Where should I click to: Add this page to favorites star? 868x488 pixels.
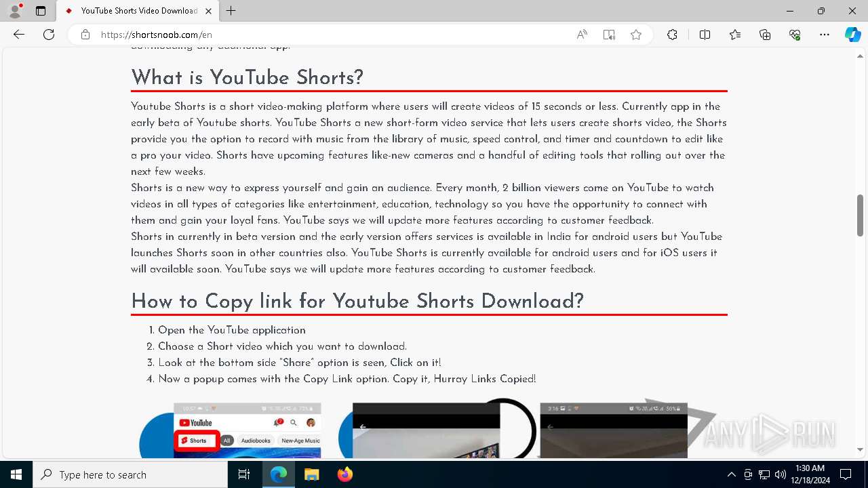[636, 35]
